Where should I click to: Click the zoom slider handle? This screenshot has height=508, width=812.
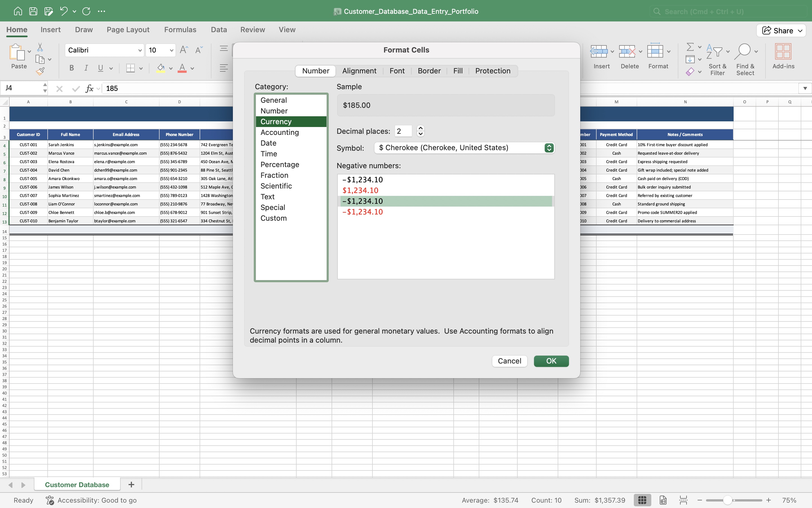tap(727, 500)
